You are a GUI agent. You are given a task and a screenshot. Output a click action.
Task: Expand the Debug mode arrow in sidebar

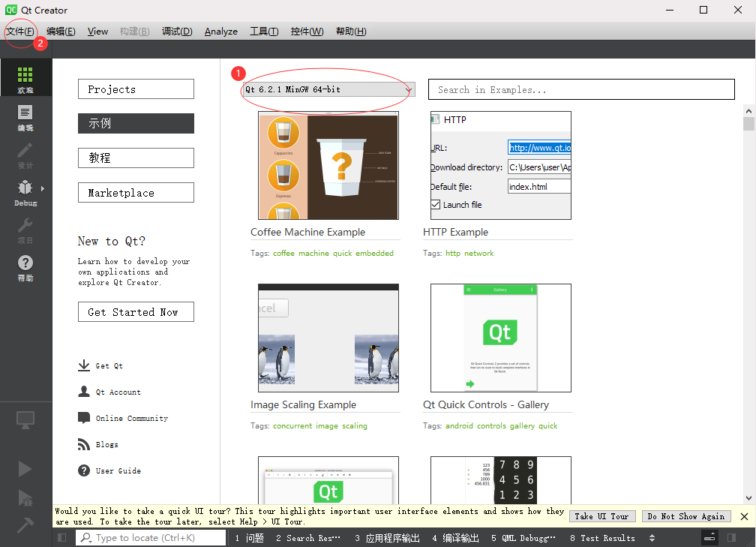click(x=43, y=188)
